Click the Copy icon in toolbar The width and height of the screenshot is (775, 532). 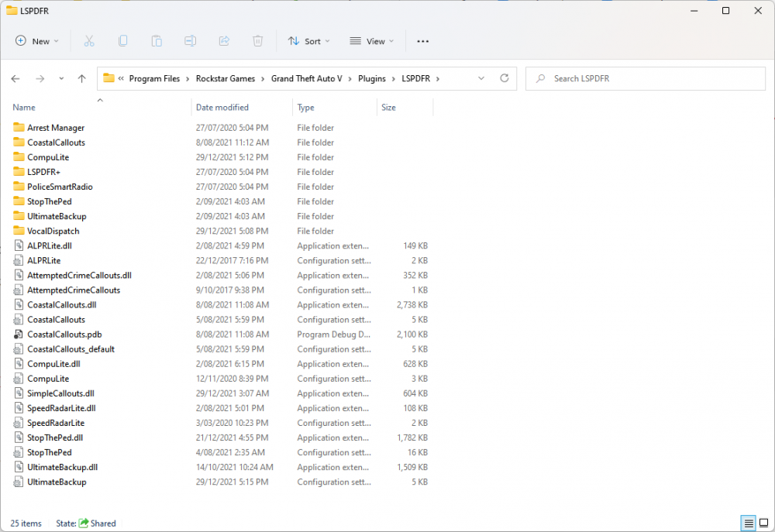pyautogui.click(x=122, y=41)
